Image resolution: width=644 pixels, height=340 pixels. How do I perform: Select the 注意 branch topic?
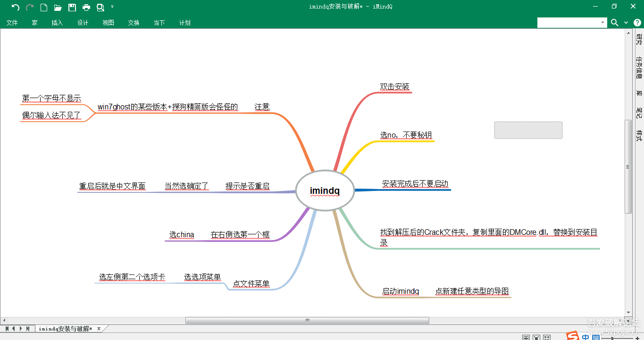[262, 107]
